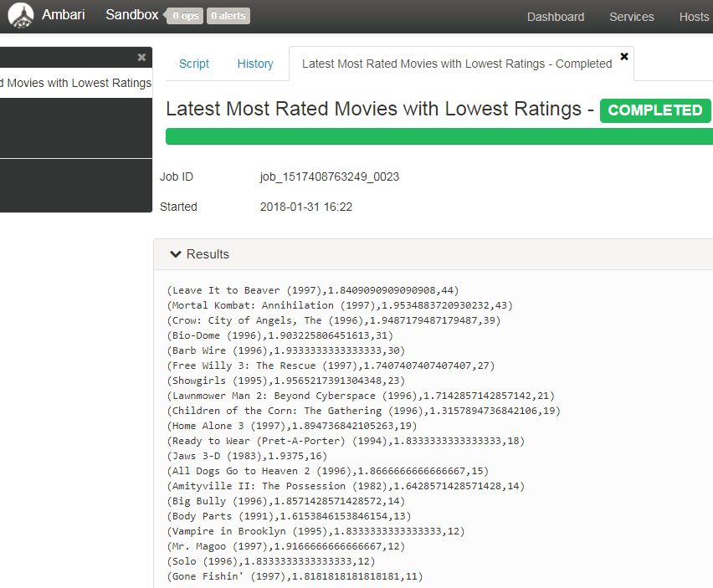Screen dimensions: 713x588
Task: Click the Ambari brand link
Action: pos(64,14)
